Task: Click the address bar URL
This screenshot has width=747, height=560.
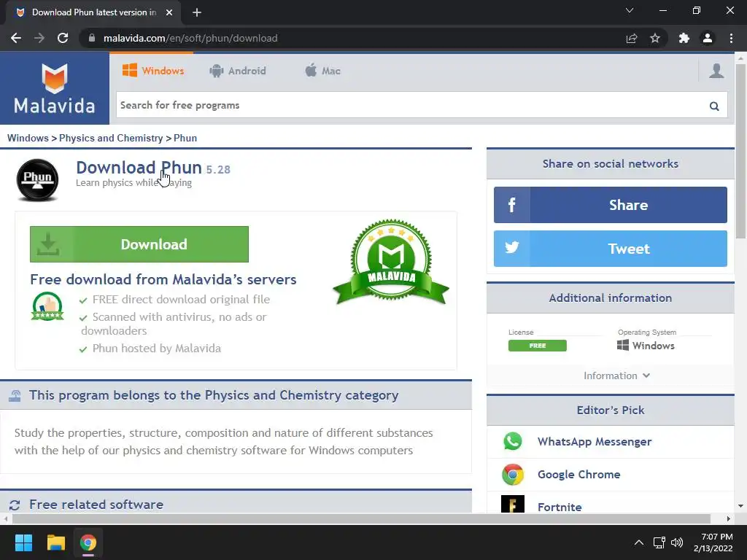Action: (190, 38)
